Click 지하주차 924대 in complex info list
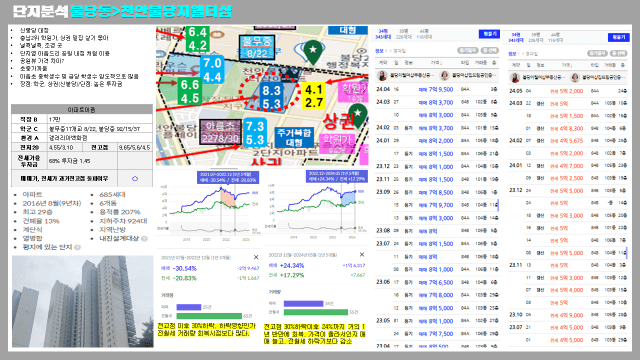The image size is (640, 360). pyautogui.click(x=123, y=221)
